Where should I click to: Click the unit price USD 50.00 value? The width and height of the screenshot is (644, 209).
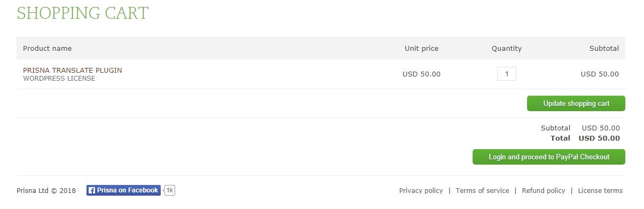421,74
